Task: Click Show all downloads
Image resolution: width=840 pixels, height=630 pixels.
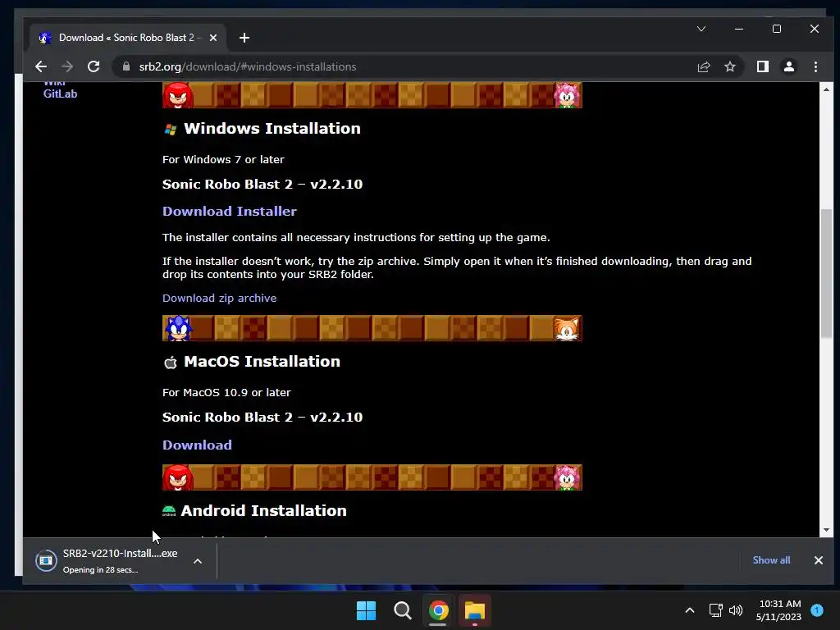Action: tap(771, 559)
